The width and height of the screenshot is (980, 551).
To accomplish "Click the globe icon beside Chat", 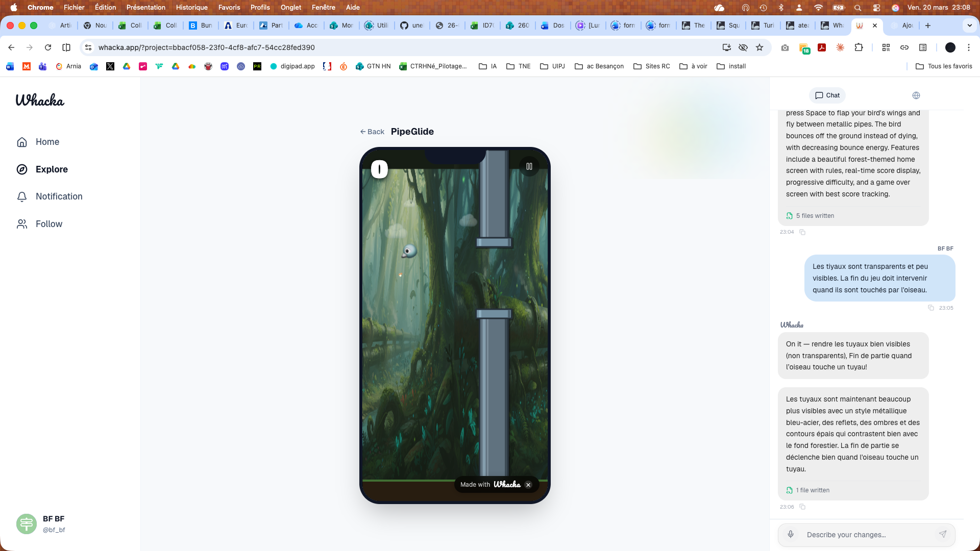I will (x=916, y=95).
